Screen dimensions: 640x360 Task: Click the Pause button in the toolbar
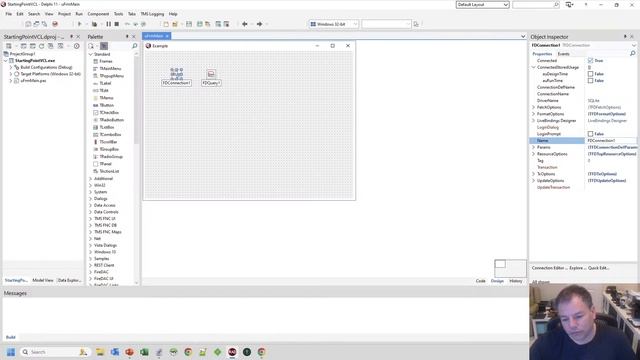[x=109, y=24]
